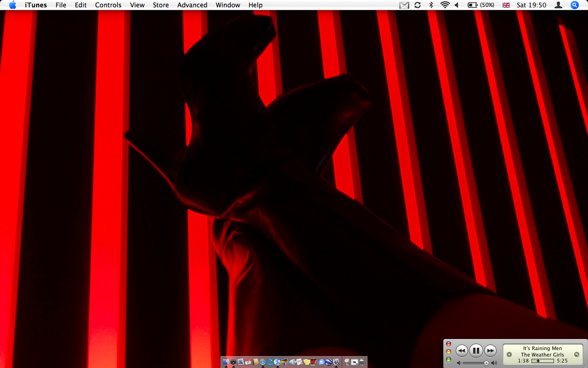Click the fish-shaped app icon in Dock

(292, 362)
